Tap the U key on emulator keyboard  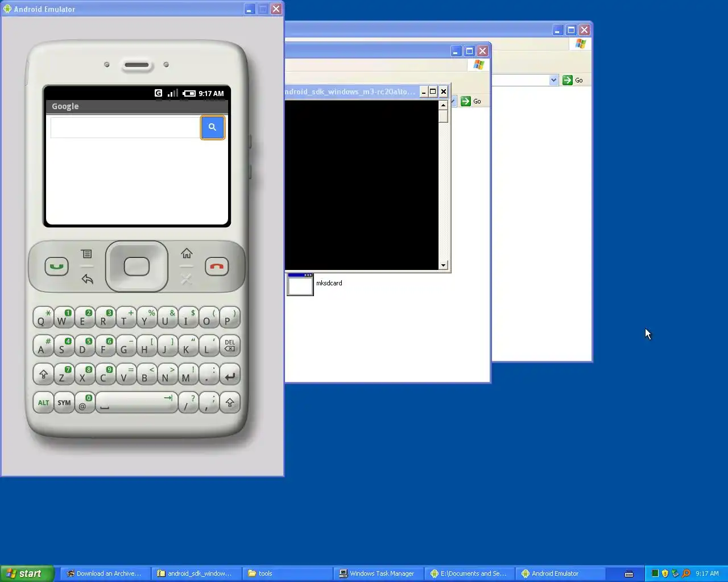[x=167, y=318]
